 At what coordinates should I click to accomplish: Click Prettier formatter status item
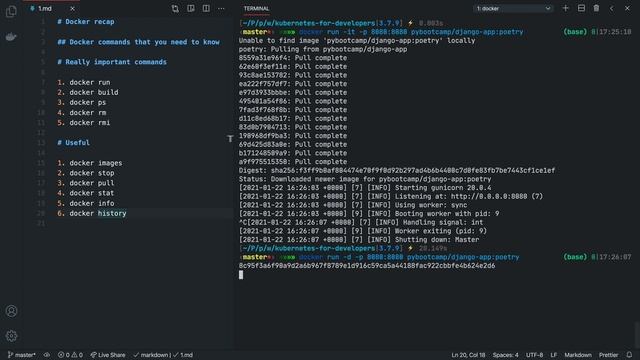click(608, 355)
